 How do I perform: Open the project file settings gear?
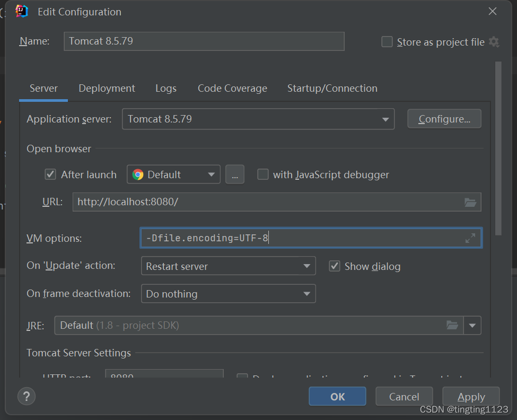click(x=494, y=42)
